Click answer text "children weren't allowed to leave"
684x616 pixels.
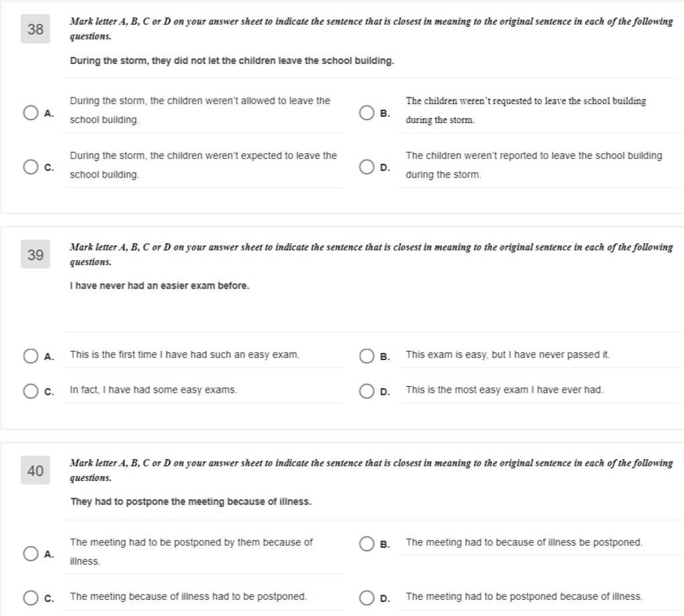tap(227, 101)
